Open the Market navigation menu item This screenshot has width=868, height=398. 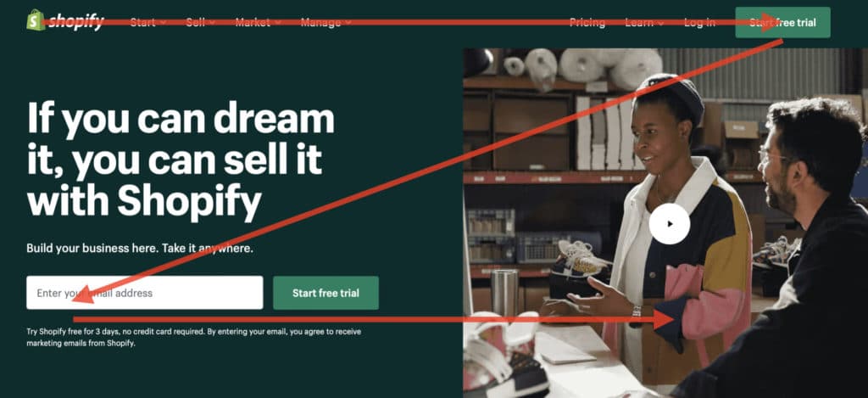coord(253,22)
